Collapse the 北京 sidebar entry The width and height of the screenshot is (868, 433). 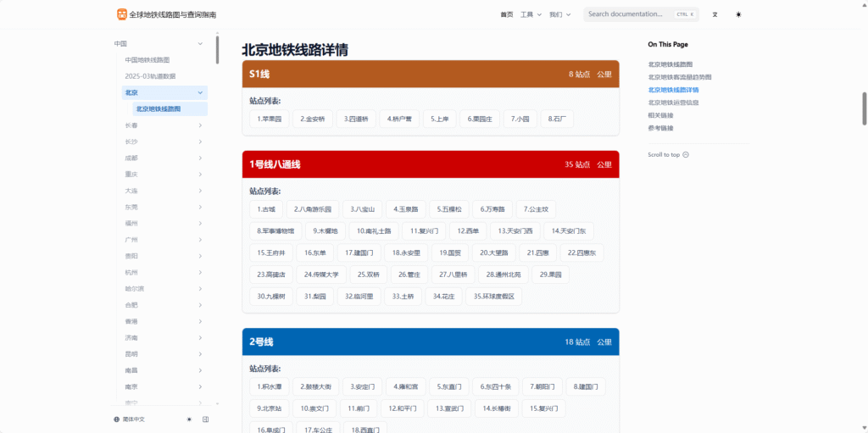(200, 92)
